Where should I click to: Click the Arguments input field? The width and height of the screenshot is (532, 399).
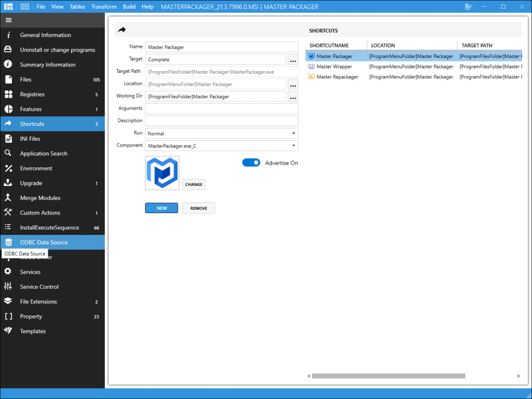click(222, 109)
